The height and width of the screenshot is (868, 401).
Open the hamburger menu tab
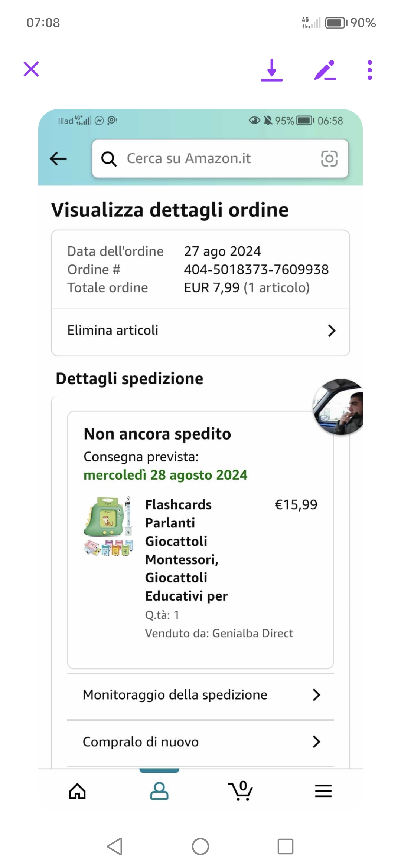point(323,791)
